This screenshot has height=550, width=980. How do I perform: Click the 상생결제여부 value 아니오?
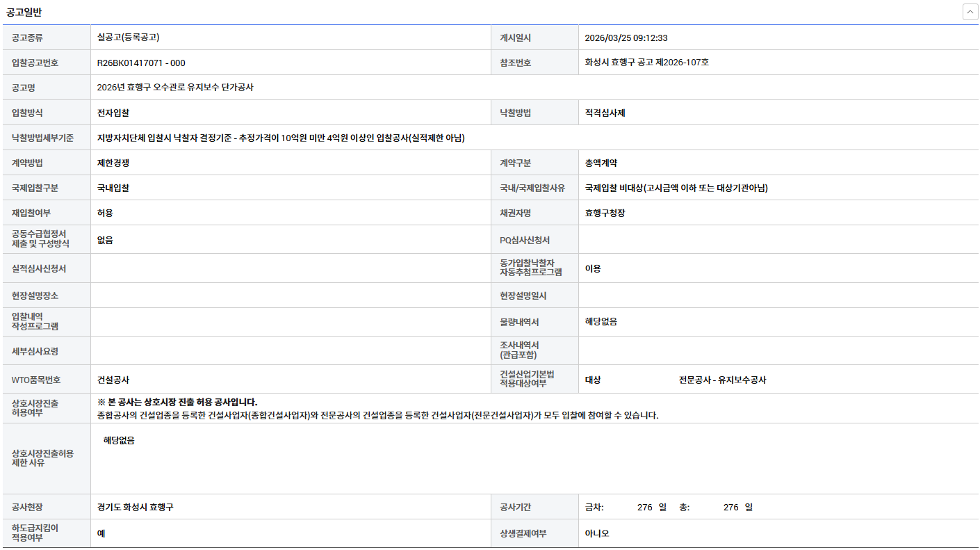coord(596,533)
